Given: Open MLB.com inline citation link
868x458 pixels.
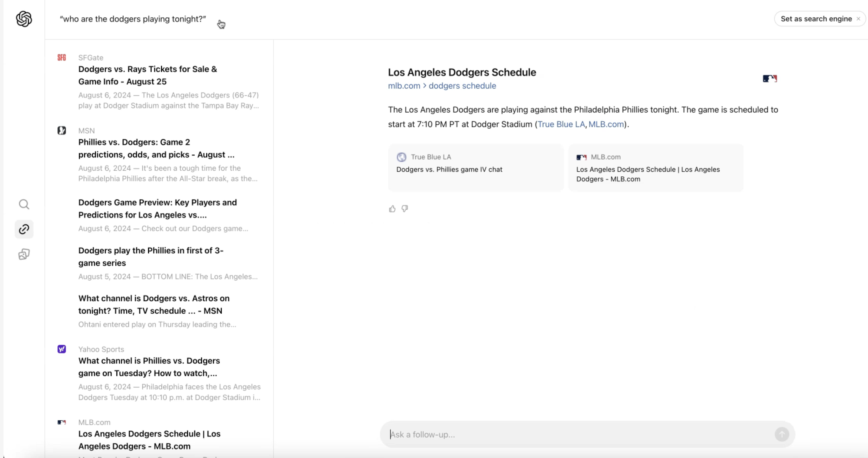Looking at the screenshot, I should (x=606, y=124).
